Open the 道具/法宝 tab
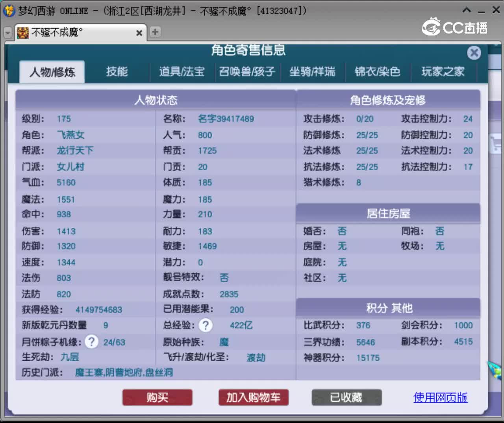This screenshot has width=504, height=423. (x=182, y=71)
